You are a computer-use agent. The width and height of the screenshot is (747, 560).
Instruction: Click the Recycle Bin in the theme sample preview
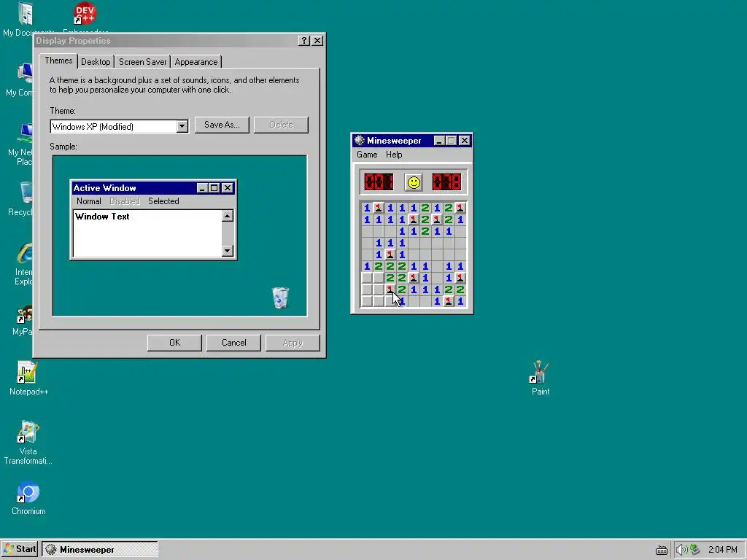pyautogui.click(x=280, y=297)
